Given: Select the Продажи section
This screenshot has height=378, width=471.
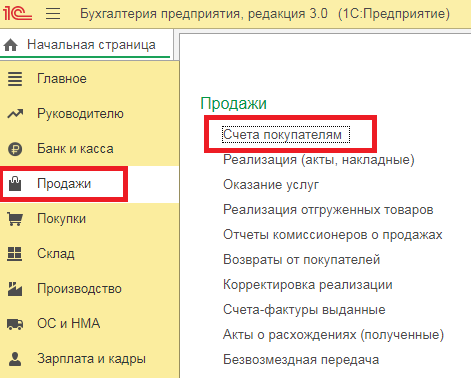Looking at the screenshot, I should pyautogui.click(x=89, y=184).
